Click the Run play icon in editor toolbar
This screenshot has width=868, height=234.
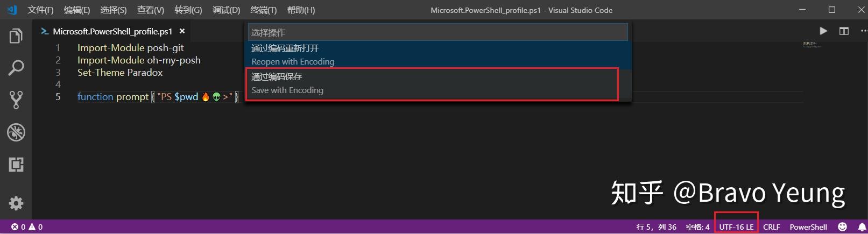point(823,31)
